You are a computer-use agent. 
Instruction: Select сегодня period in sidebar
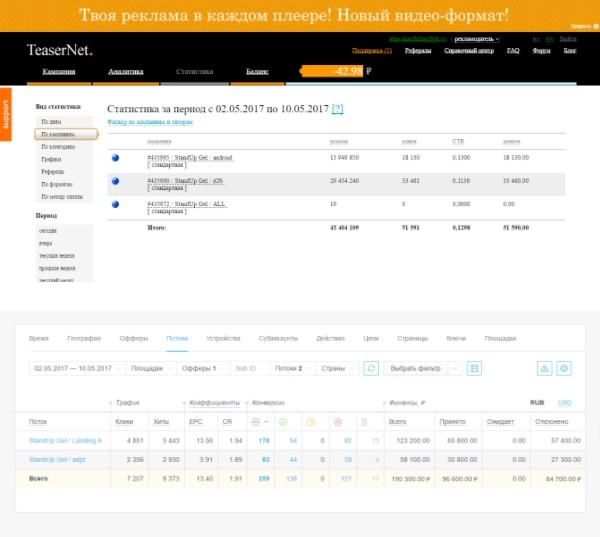[47, 231]
